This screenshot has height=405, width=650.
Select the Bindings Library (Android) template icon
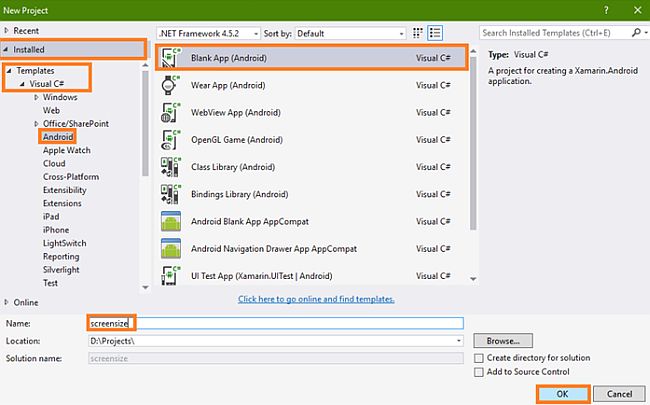tap(171, 194)
